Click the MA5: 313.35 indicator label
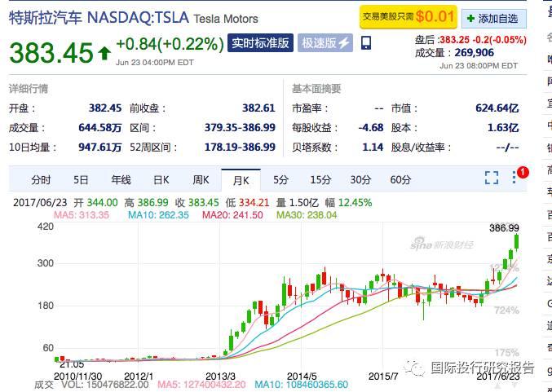 [82, 215]
